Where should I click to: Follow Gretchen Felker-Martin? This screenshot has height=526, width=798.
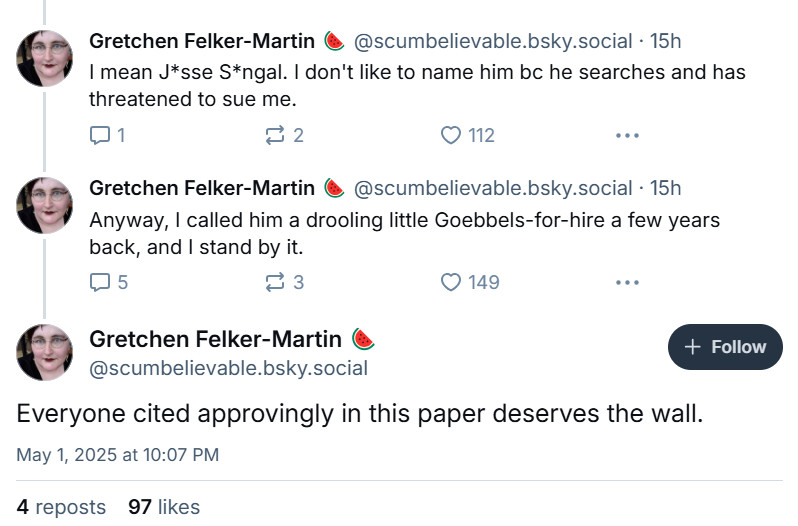725,347
